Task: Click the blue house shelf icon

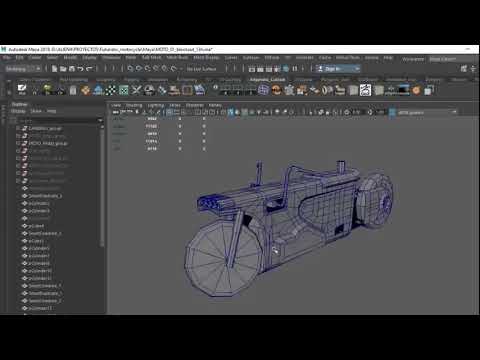Action: (98, 89)
